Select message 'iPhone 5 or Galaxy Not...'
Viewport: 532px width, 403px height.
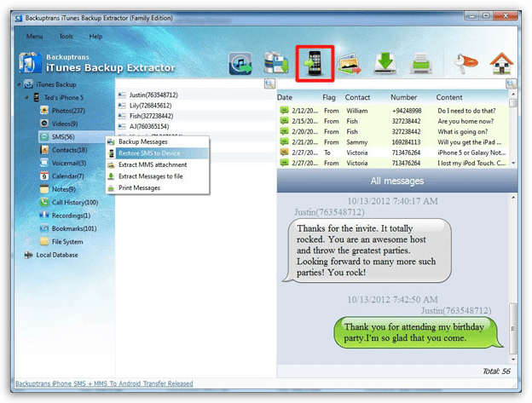393,153
